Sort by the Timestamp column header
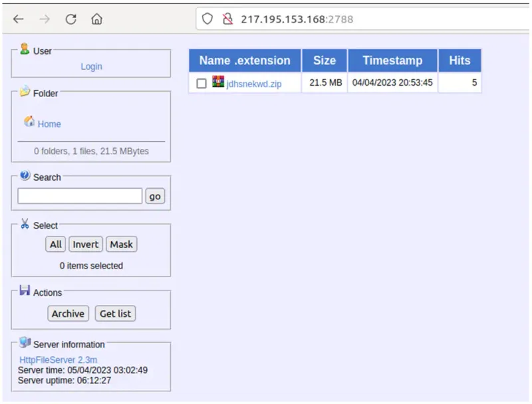 coord(392,60)
